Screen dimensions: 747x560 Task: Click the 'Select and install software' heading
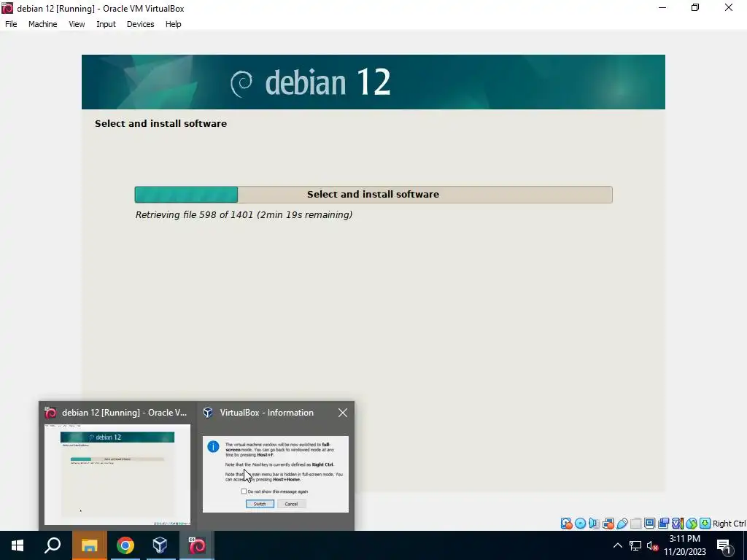point(160,123)
